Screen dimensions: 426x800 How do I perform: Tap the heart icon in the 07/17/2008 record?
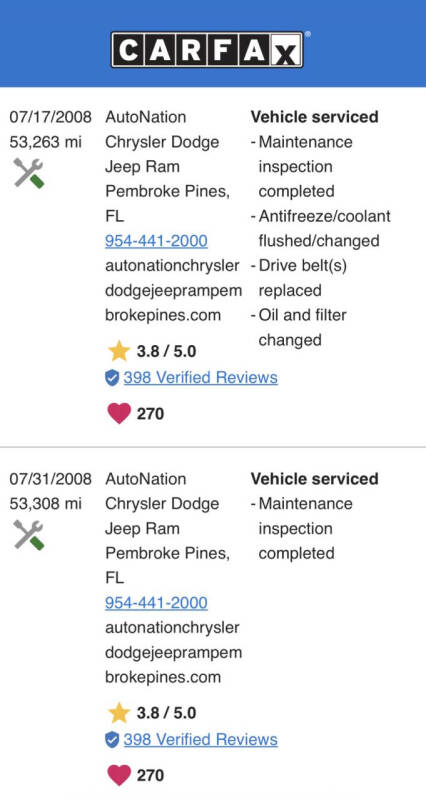tap(119, 413)
